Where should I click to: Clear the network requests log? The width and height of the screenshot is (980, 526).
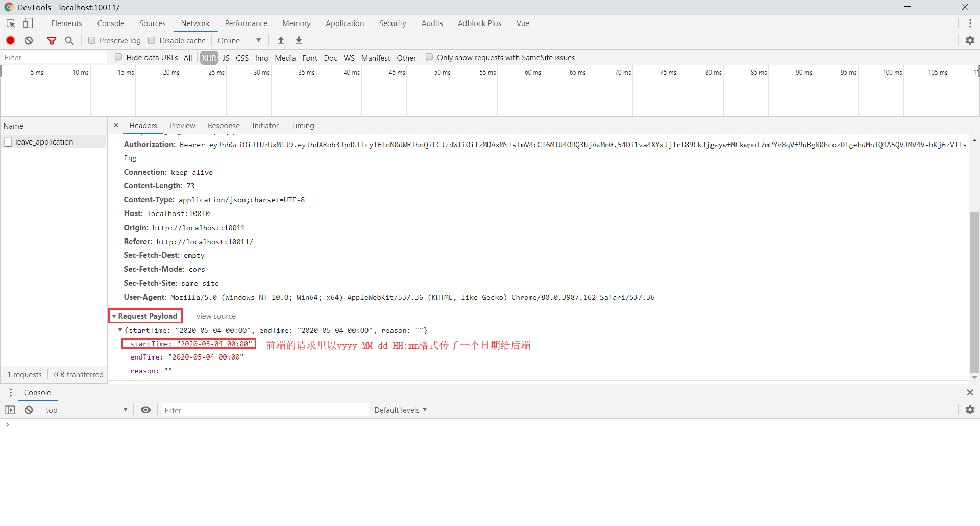point(29,40)
